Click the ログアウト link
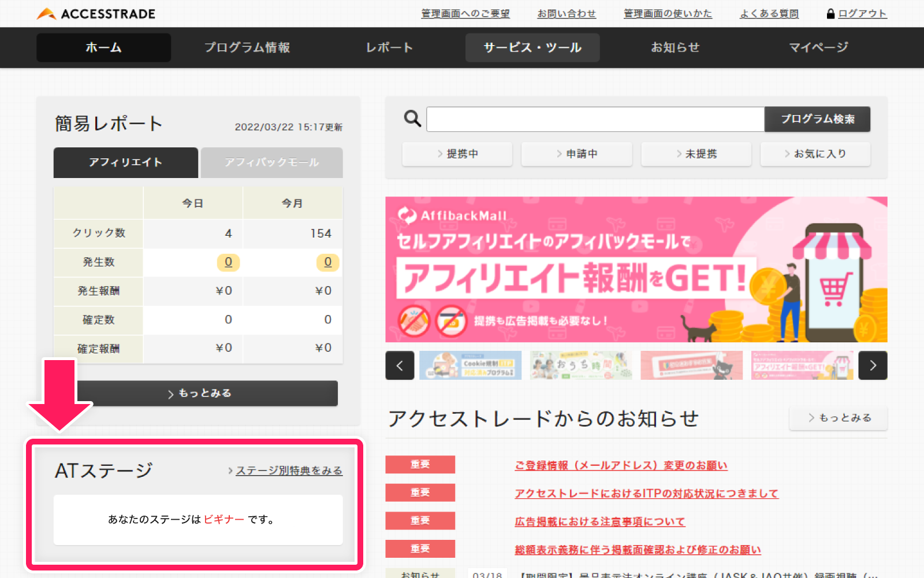924x578 pixels. tap(862, 13)
